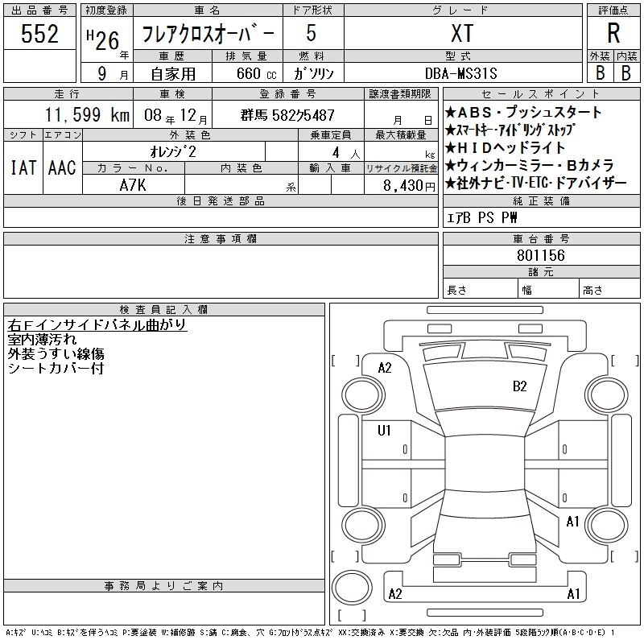Click the standard equipment line エアB PS PW
Image resolution: width=644 pixels, height=644 pixels.
481,217
